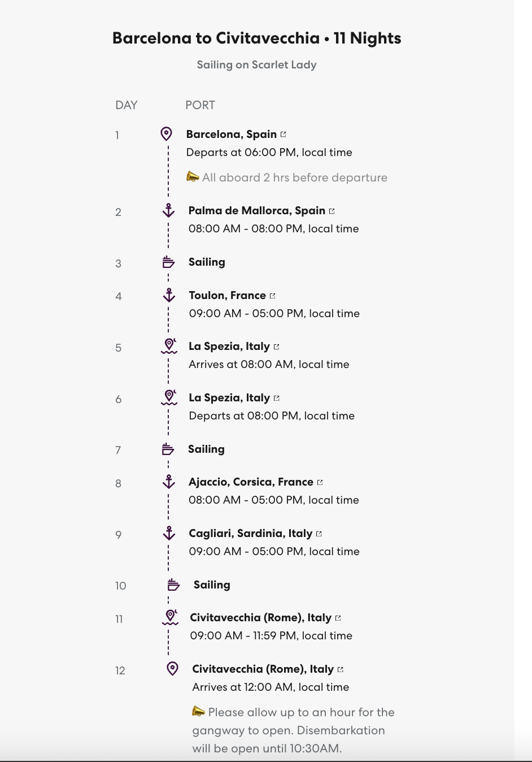The image size is (532, 762).
Task: Open Ajaccio, Corsica, France port link
Action: (251, 482)
